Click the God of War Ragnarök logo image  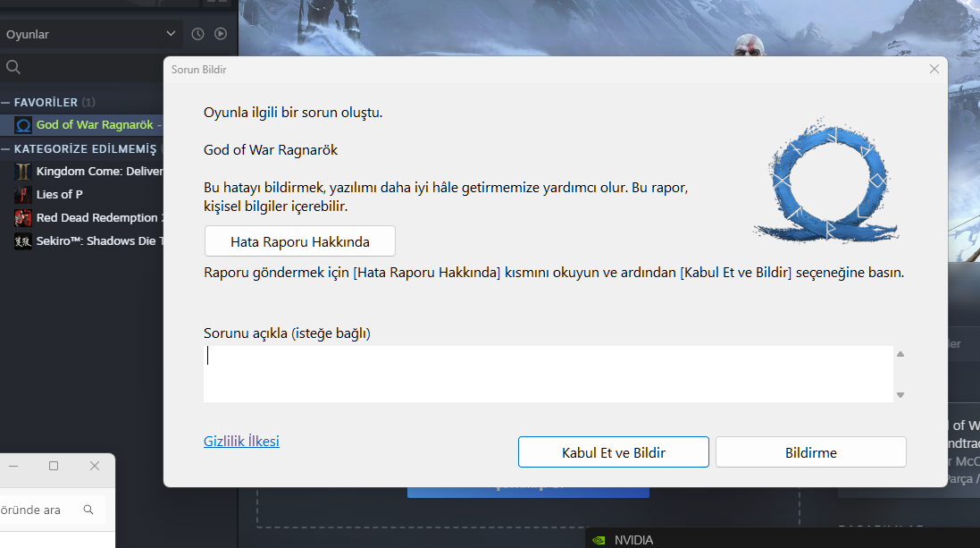click(828, 181)
